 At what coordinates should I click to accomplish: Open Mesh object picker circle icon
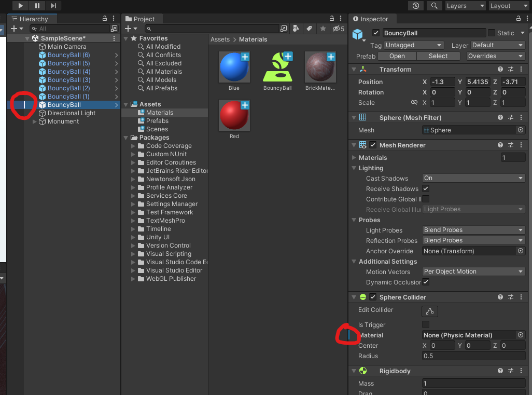521,130
